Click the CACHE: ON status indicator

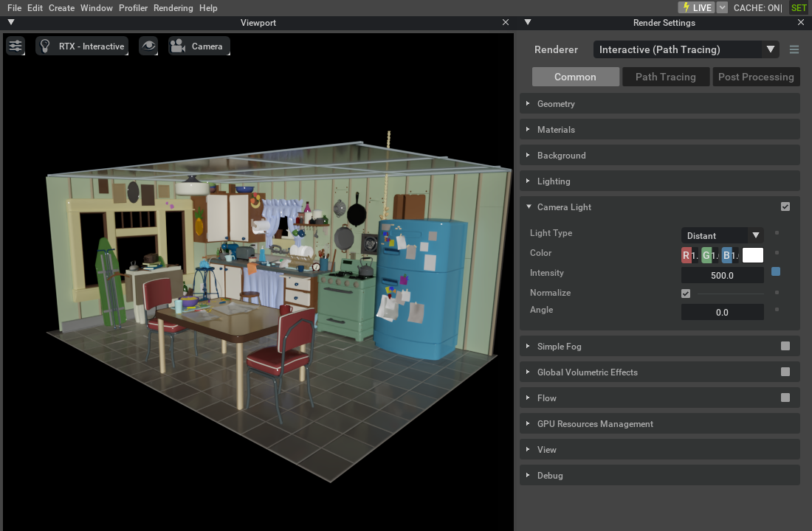pos(757,8)
